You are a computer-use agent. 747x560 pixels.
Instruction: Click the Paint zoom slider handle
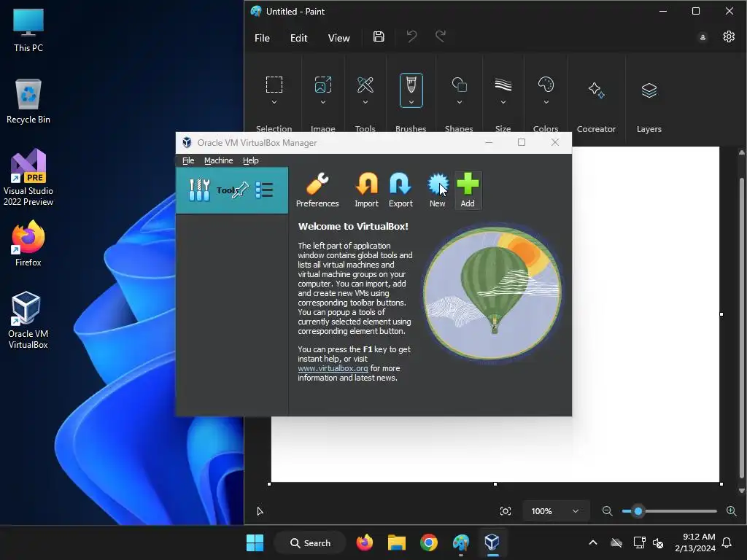click(638, 511)
